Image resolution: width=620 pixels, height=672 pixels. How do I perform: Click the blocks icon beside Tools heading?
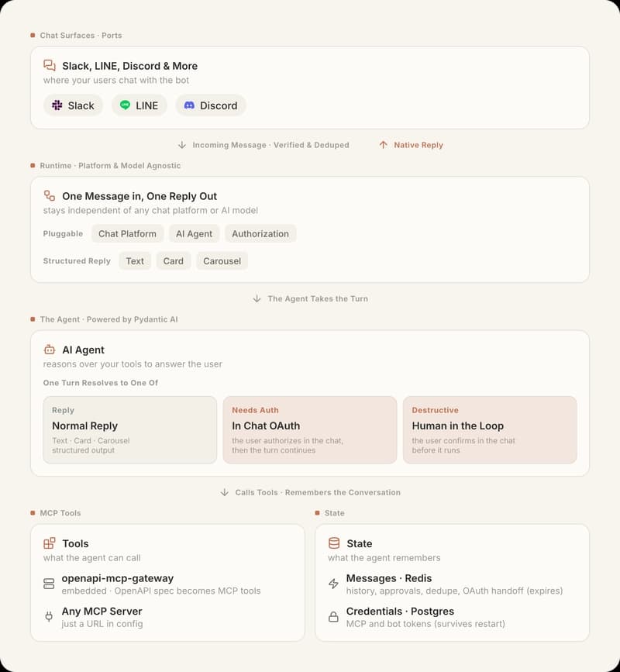(50, 543)
